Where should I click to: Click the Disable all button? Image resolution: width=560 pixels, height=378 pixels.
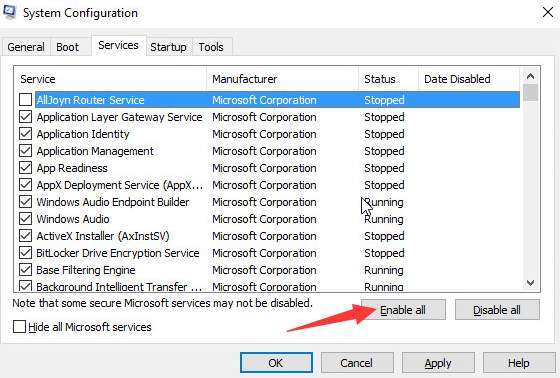[x=497, y=310]
